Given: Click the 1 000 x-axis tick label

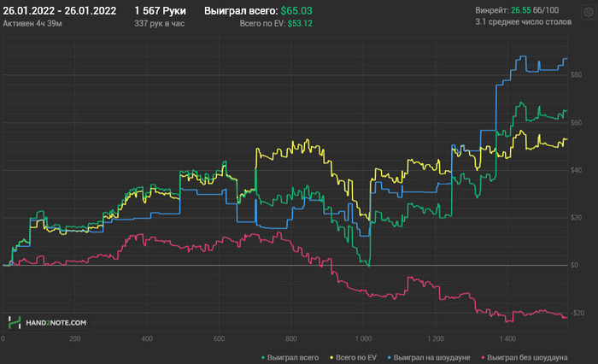Looking at the screenshot, I should pos(363,338).
